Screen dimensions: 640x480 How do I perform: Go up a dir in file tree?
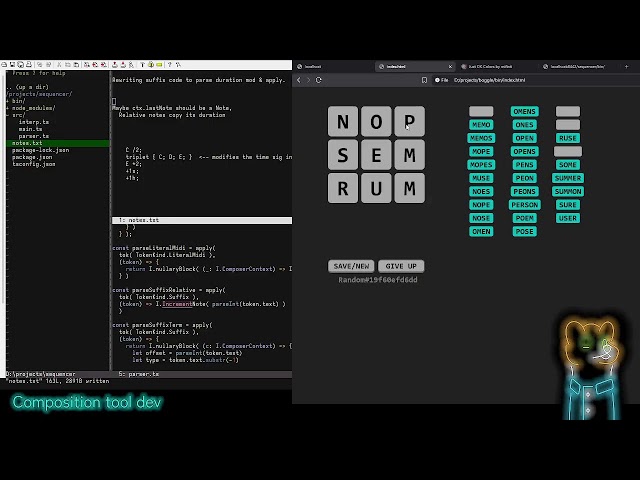point(27,87)
